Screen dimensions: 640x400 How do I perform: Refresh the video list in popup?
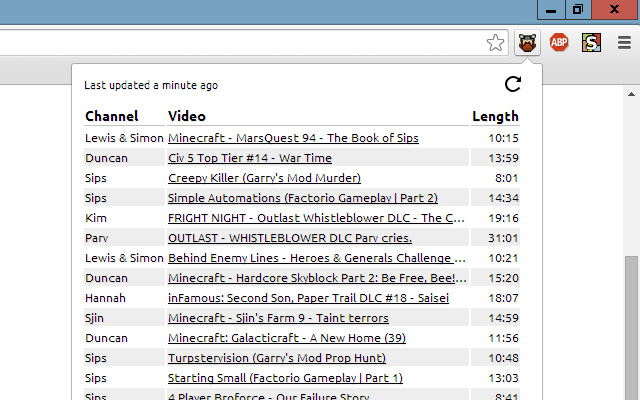(513, 84)
